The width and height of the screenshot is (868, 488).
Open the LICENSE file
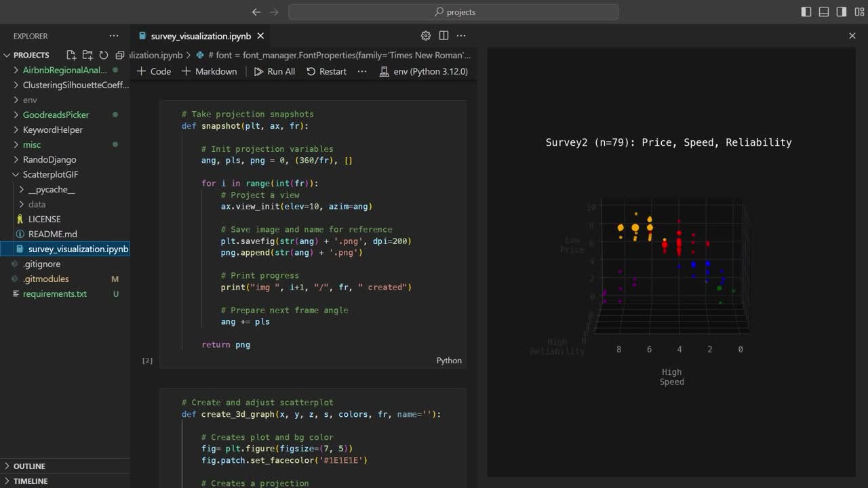(65, 219)
